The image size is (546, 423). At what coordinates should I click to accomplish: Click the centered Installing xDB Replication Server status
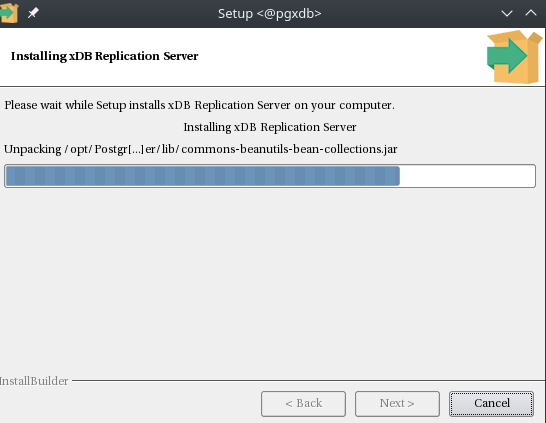click(270, 127)
